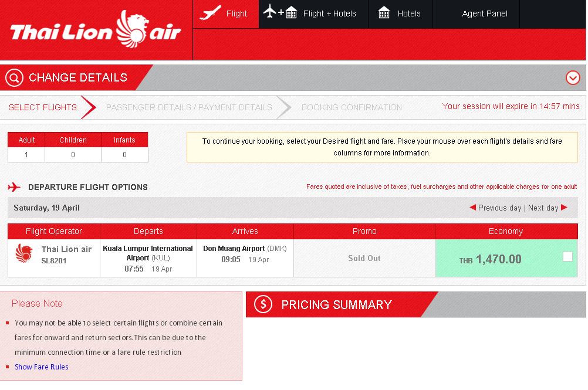Switch to the Hotels tab
588x390 pixels.
[400, 14]
